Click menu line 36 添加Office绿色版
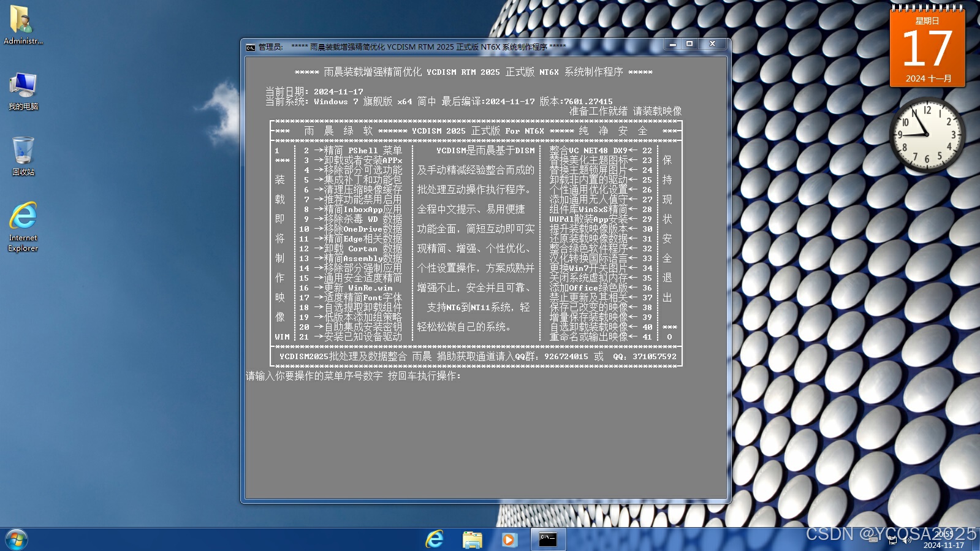This screenshot has height=551, width=980. click(x=601, y=287)
